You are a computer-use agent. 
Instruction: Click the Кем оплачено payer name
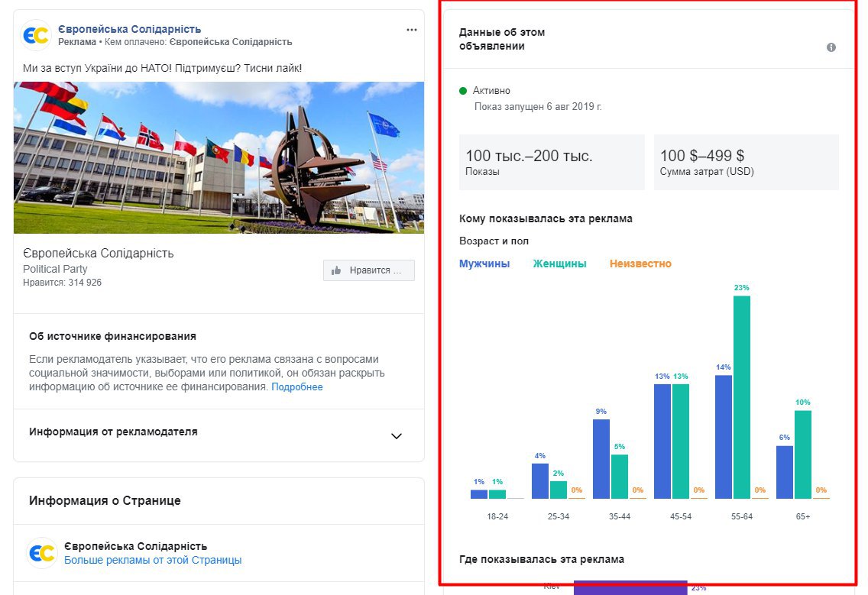point(230,42)
